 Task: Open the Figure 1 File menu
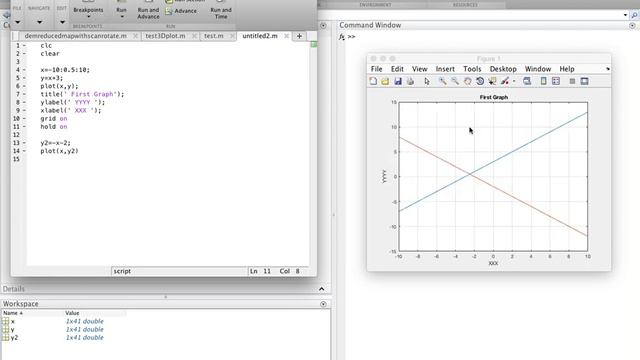(376, 69)
